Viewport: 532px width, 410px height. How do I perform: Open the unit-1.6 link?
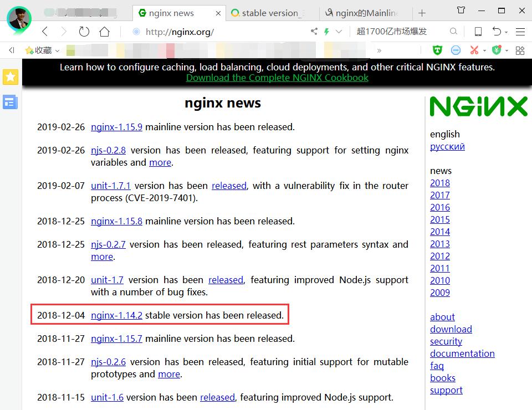pos(107,397)
